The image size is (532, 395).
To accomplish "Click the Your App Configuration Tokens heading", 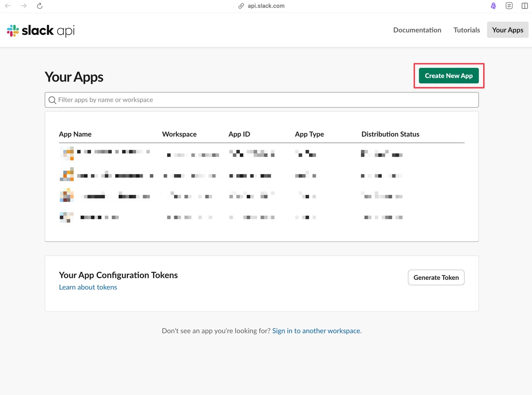I will [x=118, y=275].
